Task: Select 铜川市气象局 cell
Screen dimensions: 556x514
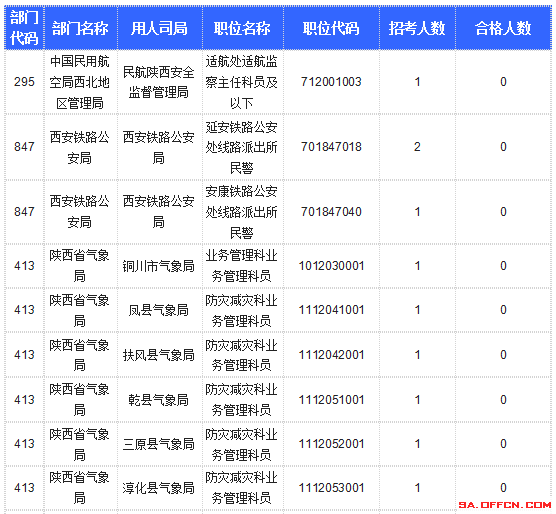Action: pos(159,266)
